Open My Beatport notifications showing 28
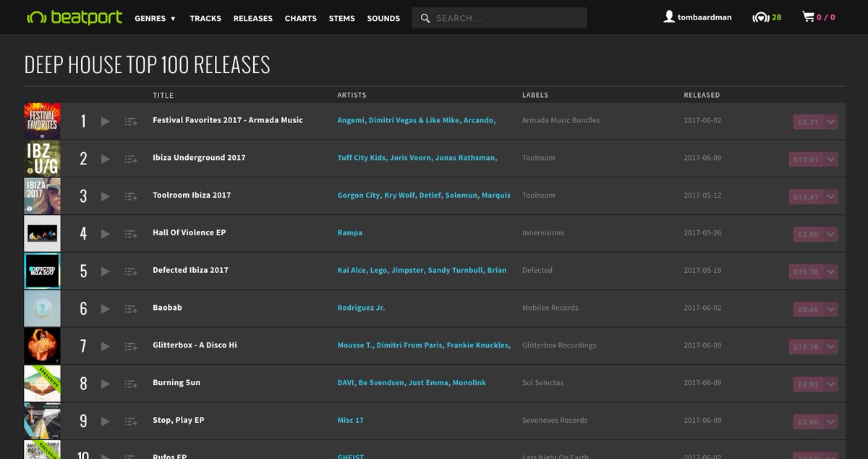868x459 pixels. pyautogui.click(x=767, y=17)
